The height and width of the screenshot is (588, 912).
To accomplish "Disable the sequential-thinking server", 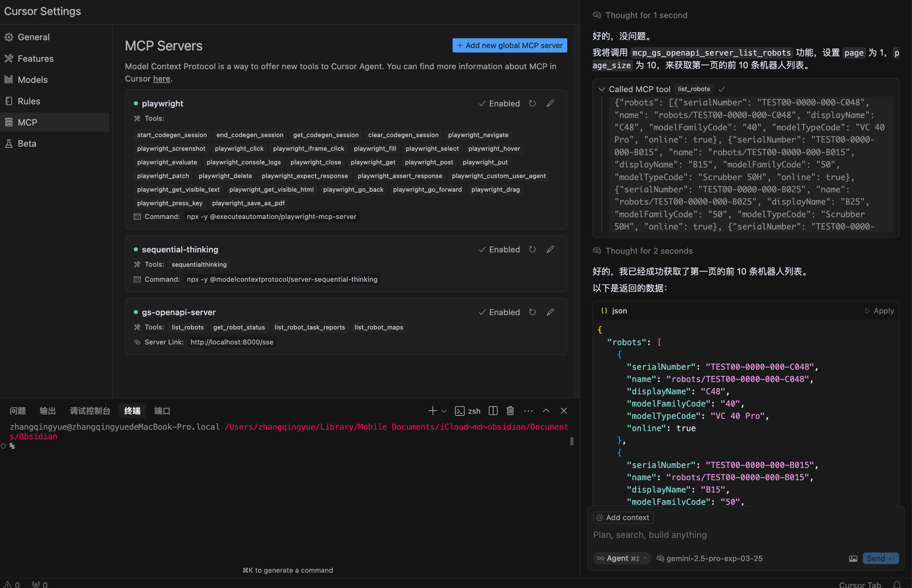I will click(x=499, y=249).
